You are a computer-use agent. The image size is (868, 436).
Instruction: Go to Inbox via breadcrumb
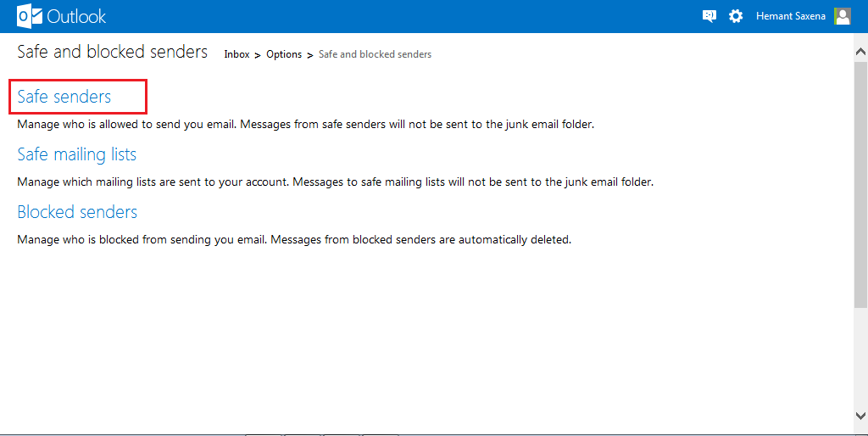point(236,54)
